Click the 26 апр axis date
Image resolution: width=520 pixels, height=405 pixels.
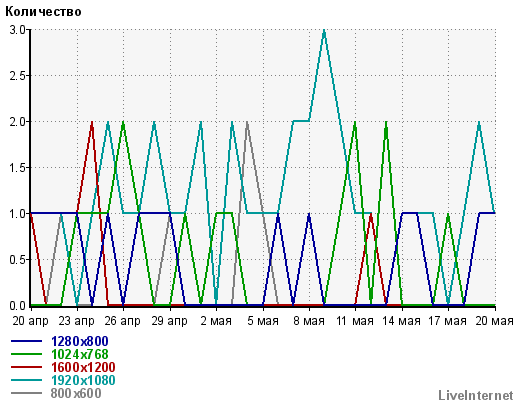123,321
